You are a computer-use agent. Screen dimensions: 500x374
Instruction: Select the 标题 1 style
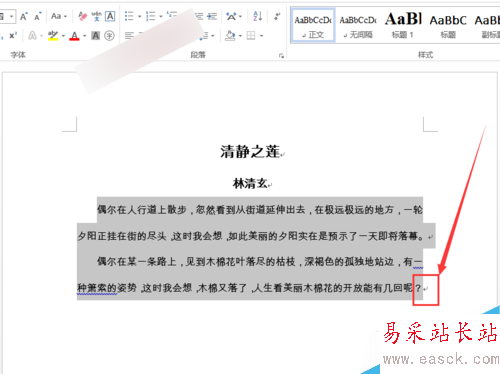[x=403, y=25]
